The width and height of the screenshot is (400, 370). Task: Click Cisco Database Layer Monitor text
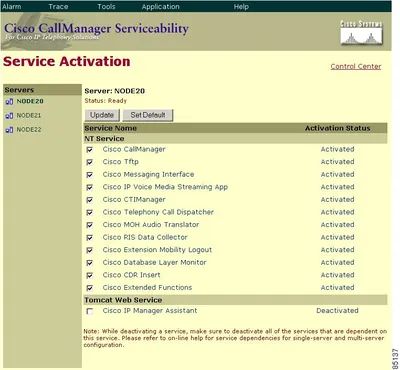155,262
